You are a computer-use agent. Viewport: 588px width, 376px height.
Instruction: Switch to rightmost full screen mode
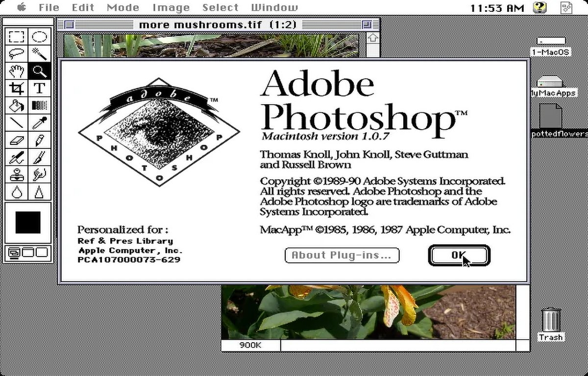click(42, 253)
